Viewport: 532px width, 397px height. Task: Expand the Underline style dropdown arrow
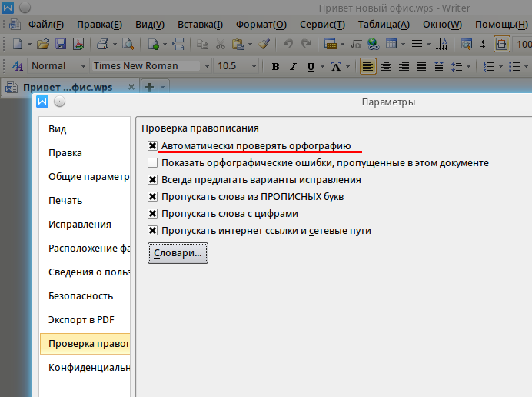click(x=322, y=67)
